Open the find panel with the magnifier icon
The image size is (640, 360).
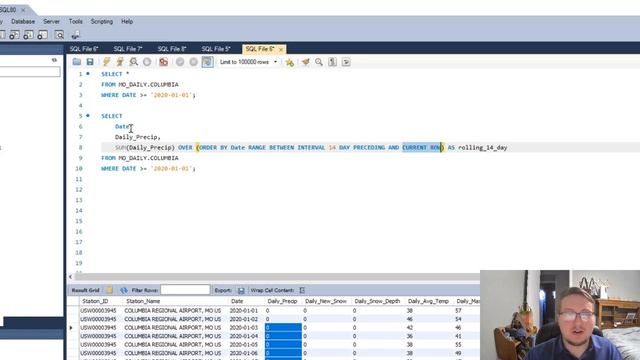tap(319, 62)
